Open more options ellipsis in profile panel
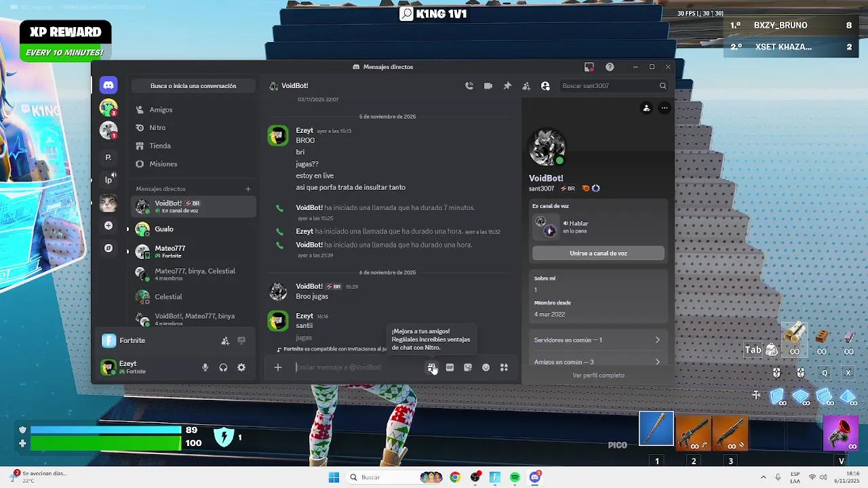 pyautogui.click(x=665, y=108)
